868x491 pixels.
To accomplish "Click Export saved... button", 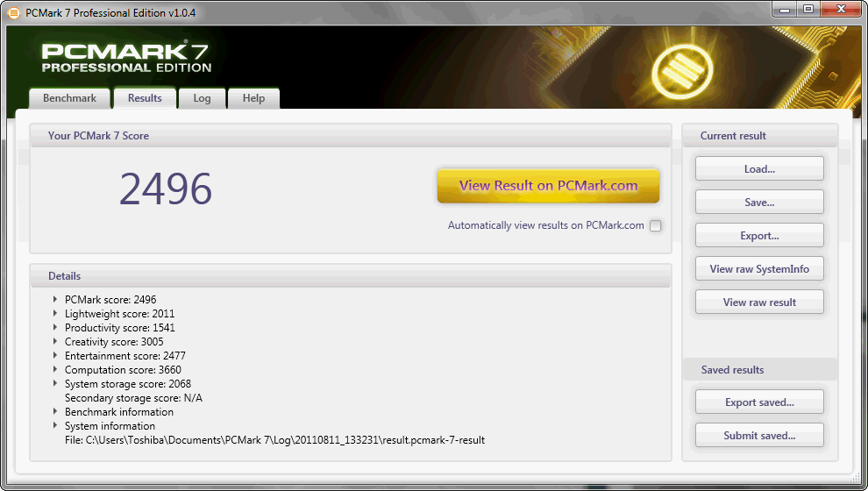I will [759, 402].
